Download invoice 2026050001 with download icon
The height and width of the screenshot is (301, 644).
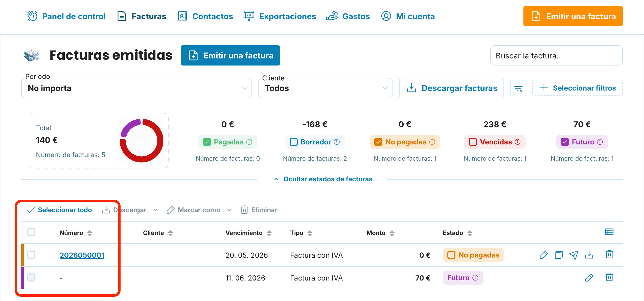pyautogui.click(x=589, y=255)
